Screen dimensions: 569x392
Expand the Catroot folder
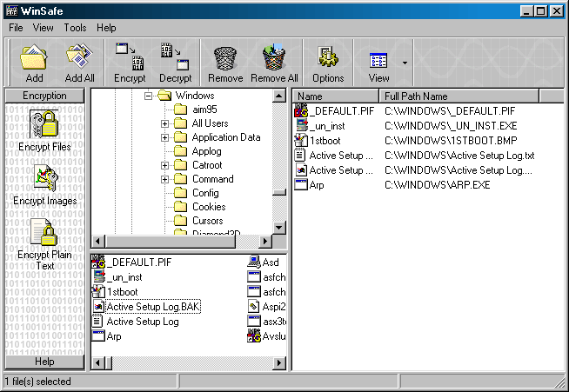[x=164, y=165]
